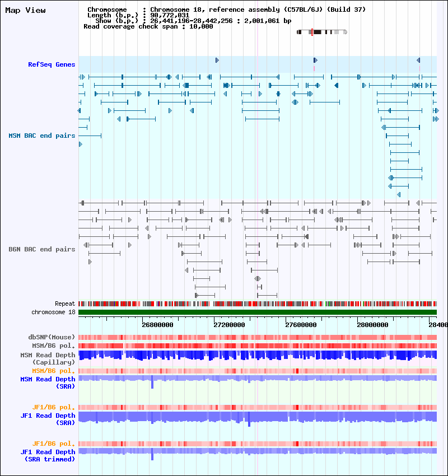Click the chromosome ideogram with red region marker
Image resolution: width=448 pixels, height=476 pixels.
(322, 32)
